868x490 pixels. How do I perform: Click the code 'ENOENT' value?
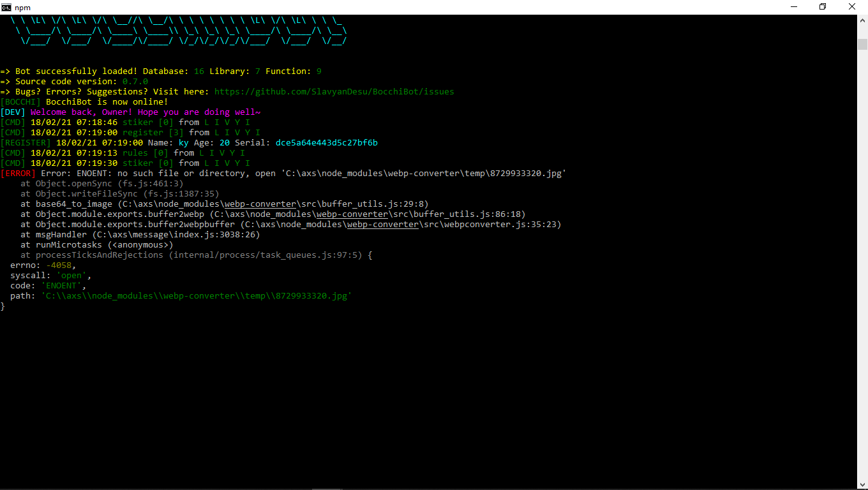click(x=61, y=286)
